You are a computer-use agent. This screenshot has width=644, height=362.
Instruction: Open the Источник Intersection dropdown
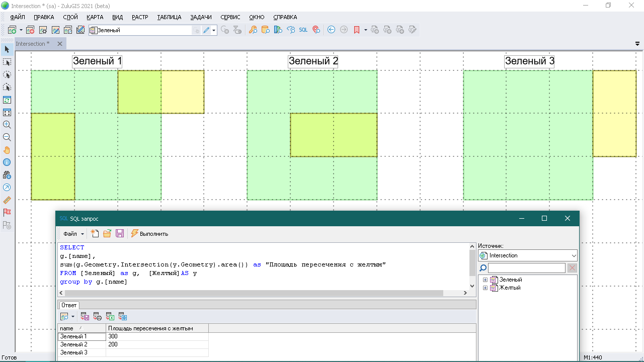[527, 255]
